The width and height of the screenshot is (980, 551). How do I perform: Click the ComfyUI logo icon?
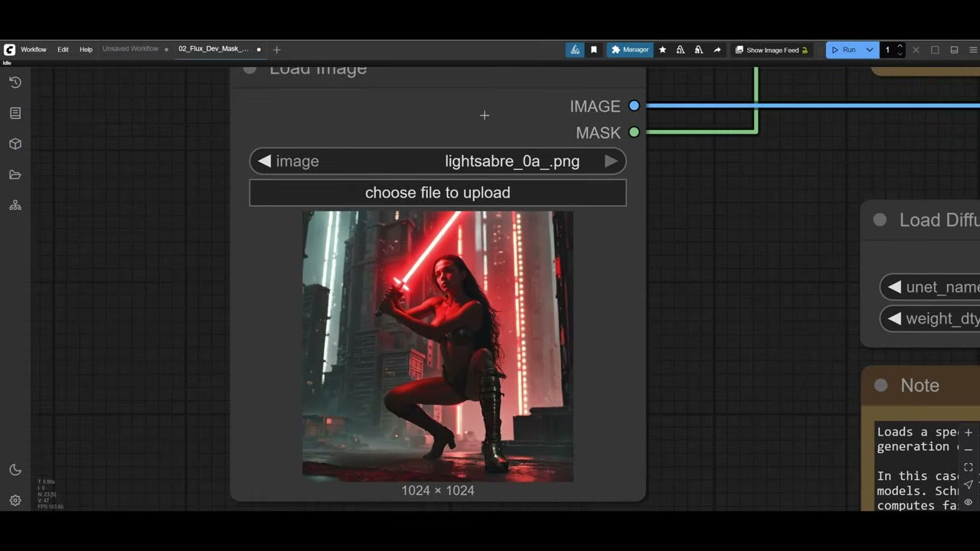coord(9,50)
